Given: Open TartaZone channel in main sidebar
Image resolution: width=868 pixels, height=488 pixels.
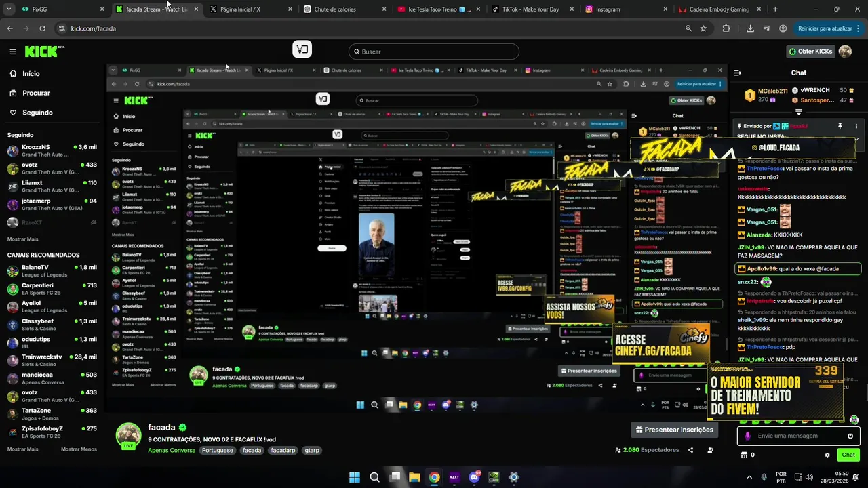Looking at the screenshot, I should [x=52, y=413].
